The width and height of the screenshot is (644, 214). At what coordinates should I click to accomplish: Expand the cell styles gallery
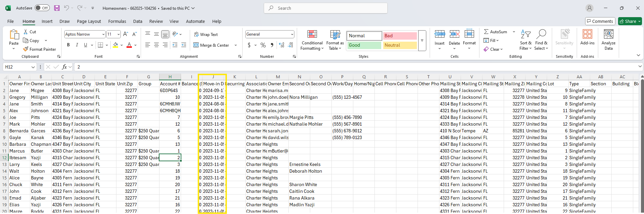(x=422, y=41)
